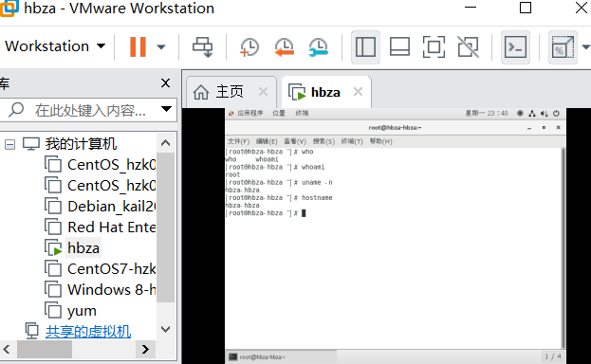Click the guest clock showing 23:40

click(x=487, y=113)
